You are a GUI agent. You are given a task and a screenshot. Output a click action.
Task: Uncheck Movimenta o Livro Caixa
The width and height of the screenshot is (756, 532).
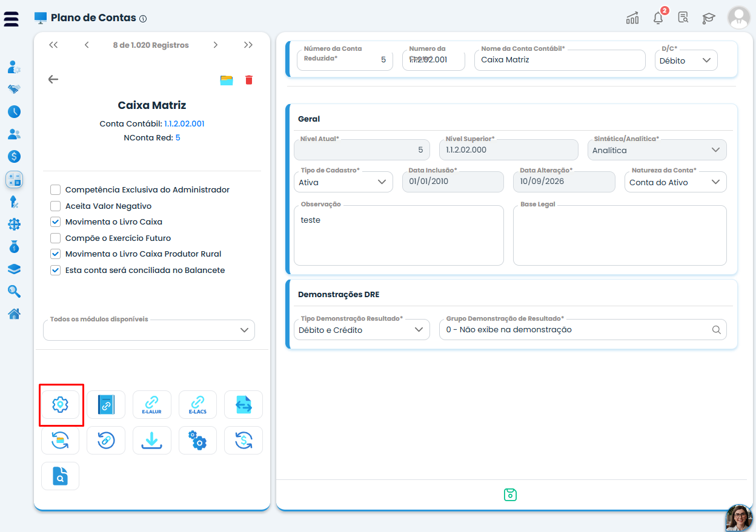tap(55, 222)
